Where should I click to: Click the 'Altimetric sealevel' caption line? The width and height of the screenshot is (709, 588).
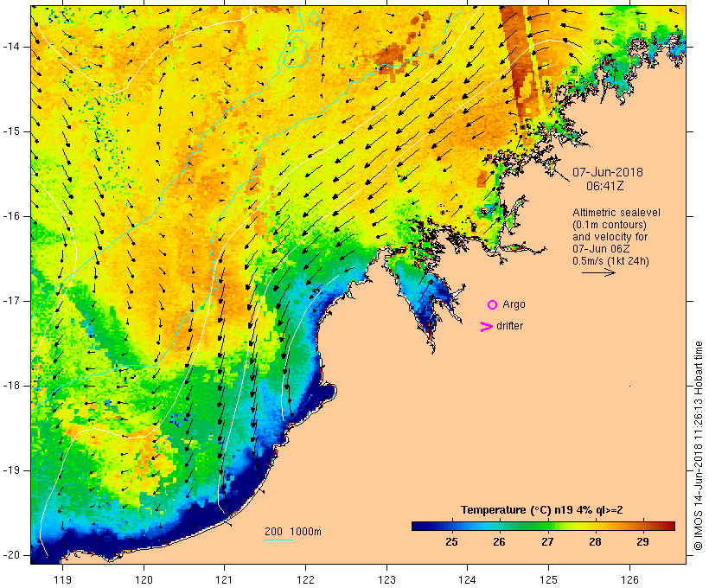point(616,213)
